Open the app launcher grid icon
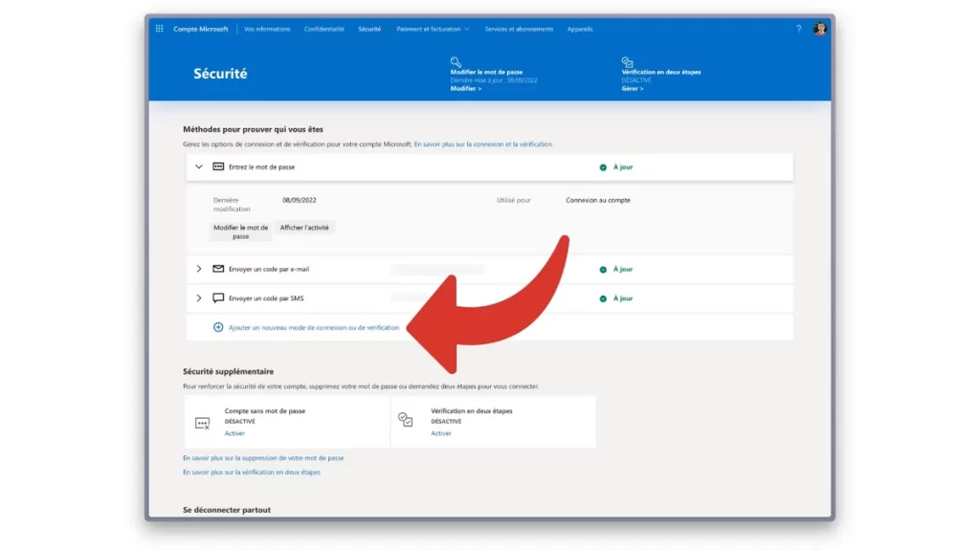 [159, 29]
